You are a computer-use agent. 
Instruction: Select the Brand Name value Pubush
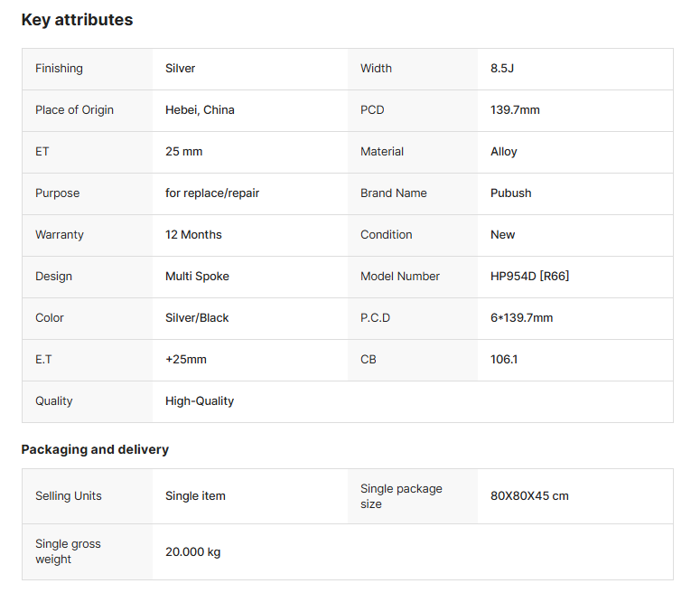pos(510,193)
